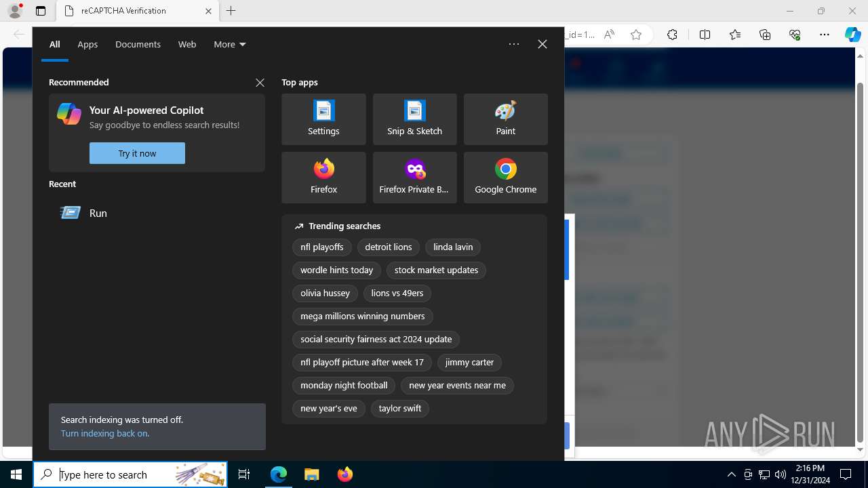The height and width of the screenshot is (488, 868).
Task: Open Edge Settings and more menu
Action: [x=825, y=35]
